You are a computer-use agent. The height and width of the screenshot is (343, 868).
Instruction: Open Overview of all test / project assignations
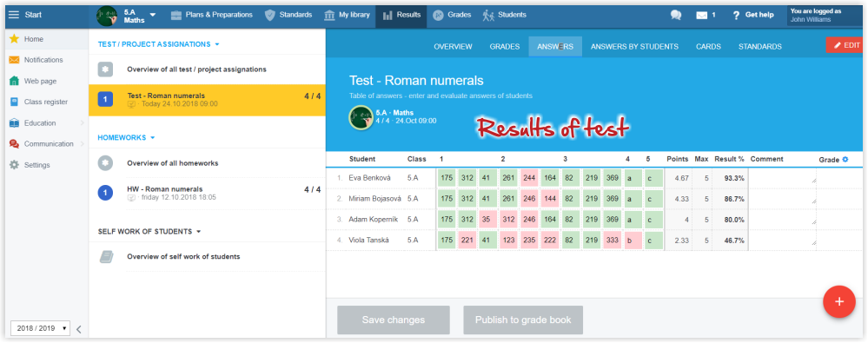pos(196,69)
